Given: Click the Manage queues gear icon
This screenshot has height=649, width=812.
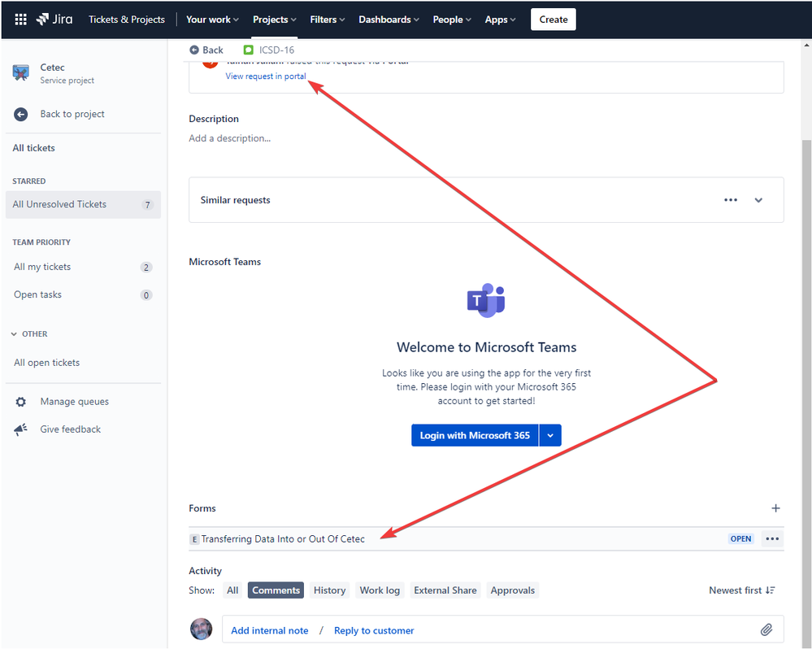Looking at the screenshot, I should pos(20,402).
